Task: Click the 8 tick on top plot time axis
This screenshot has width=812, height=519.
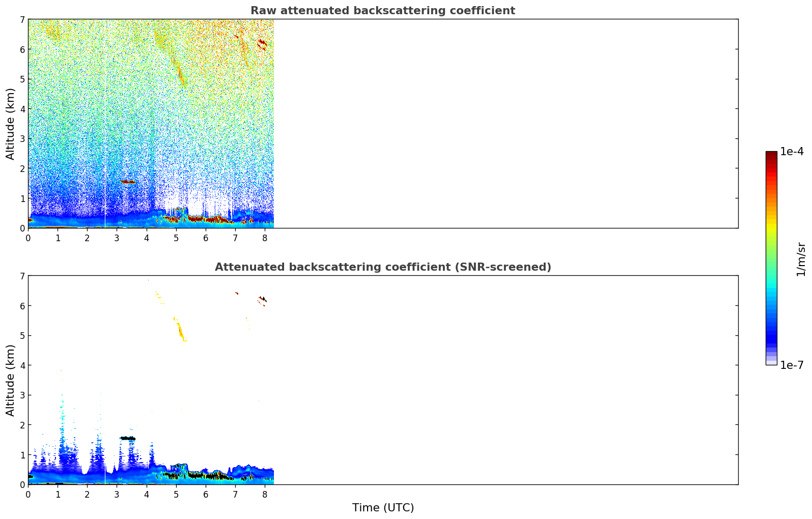Action: 265,238
